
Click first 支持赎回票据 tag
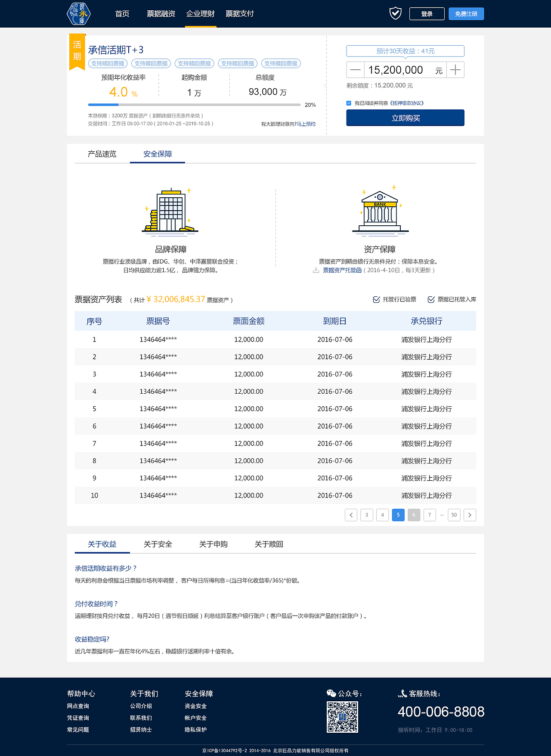(x=108, y=63)
